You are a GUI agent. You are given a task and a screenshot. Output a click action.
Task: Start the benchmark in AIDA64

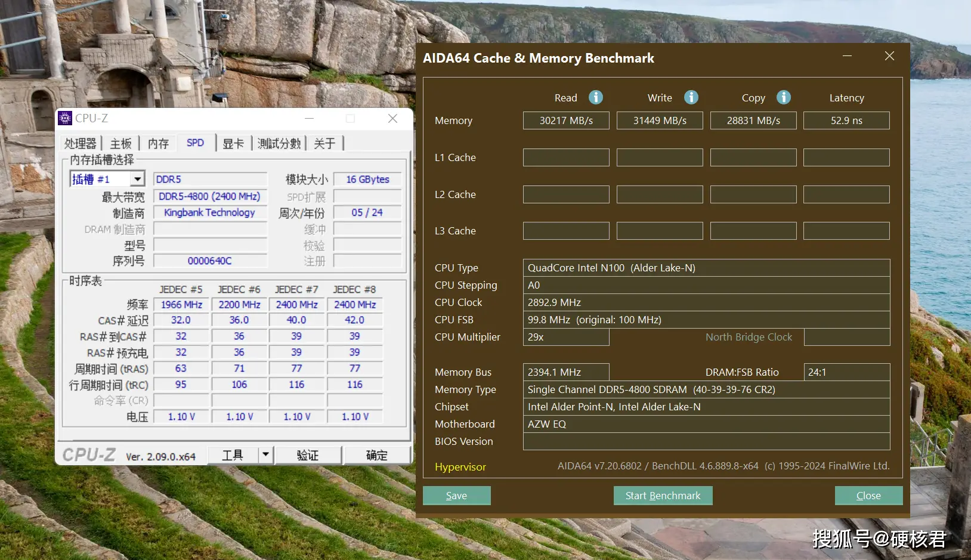(663, 496)
